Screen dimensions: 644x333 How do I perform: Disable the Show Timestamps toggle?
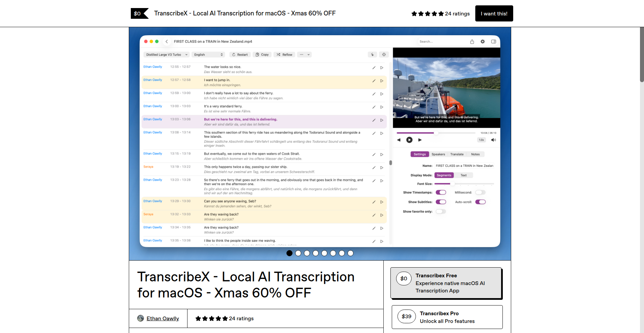click(441, 192)
